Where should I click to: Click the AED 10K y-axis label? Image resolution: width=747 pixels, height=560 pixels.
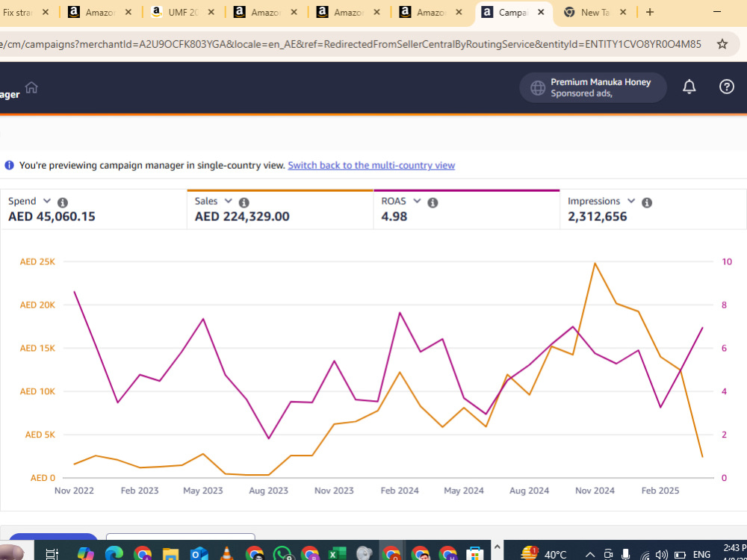pos(37,391)
